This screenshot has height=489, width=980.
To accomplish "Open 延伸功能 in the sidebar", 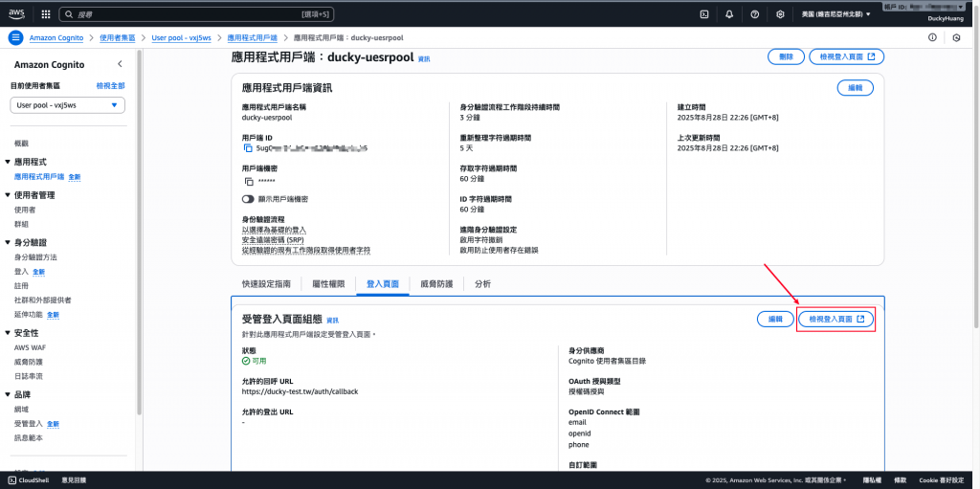I will [x=28, y=314].
